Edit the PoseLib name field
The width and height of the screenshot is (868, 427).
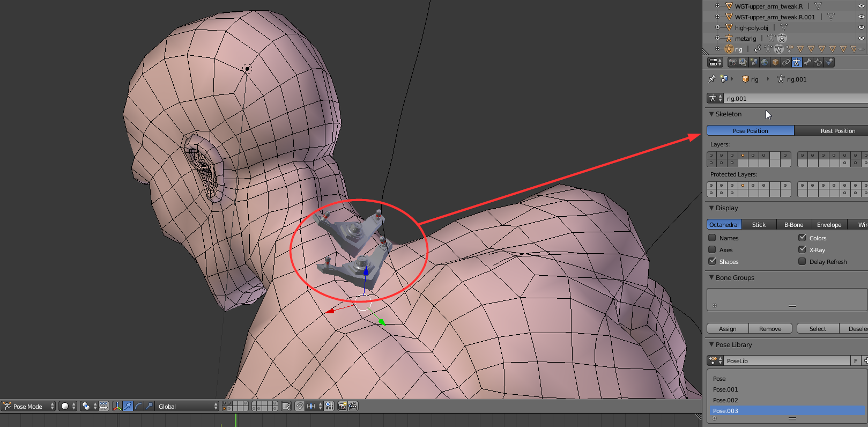tap(787, 361)
